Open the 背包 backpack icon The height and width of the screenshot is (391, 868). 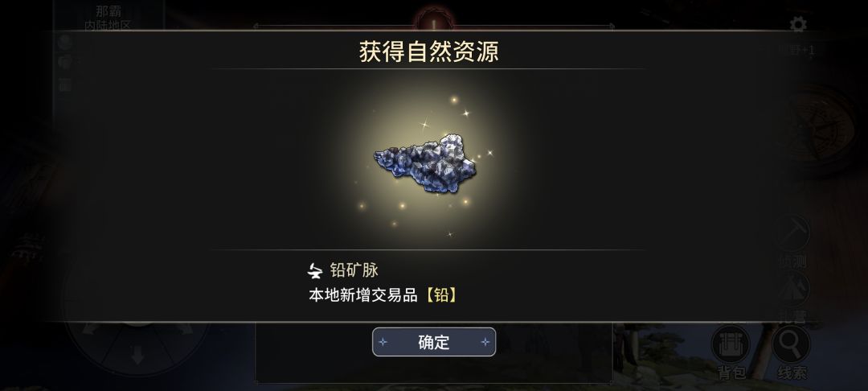(x=730, y=352)
